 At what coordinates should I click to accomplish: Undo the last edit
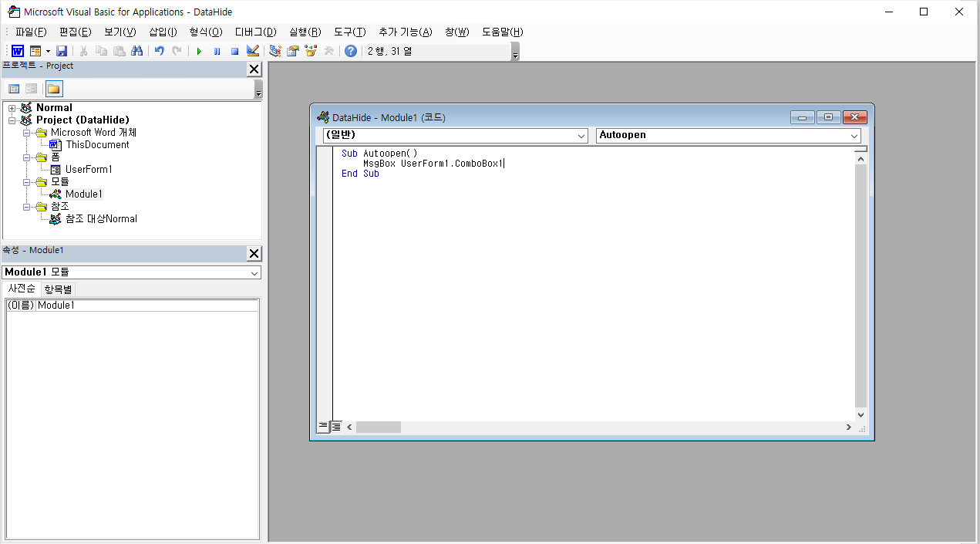[160, 51]
